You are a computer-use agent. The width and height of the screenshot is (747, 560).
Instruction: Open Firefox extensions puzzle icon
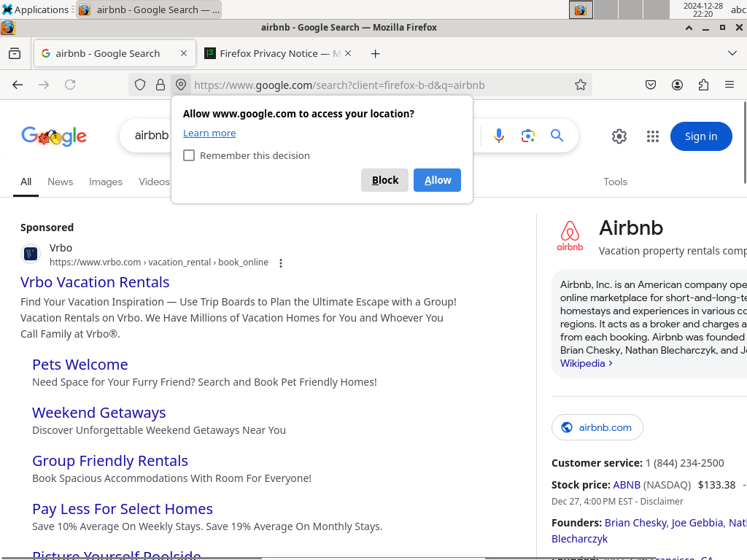click(703, 85)
